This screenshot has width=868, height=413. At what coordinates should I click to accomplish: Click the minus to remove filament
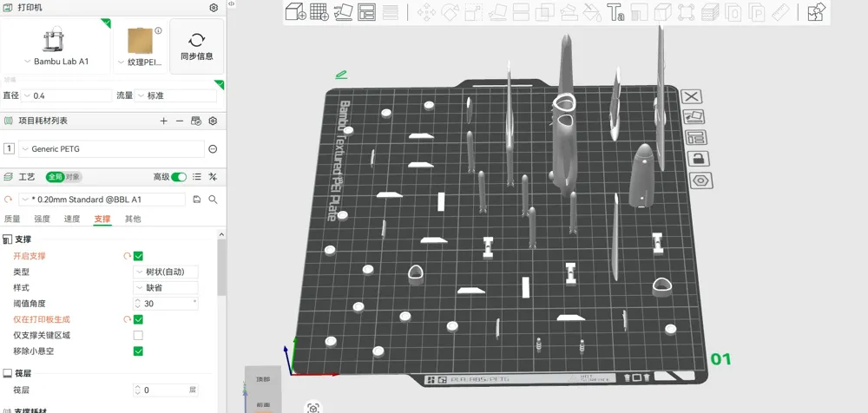[x=180, y=121]
